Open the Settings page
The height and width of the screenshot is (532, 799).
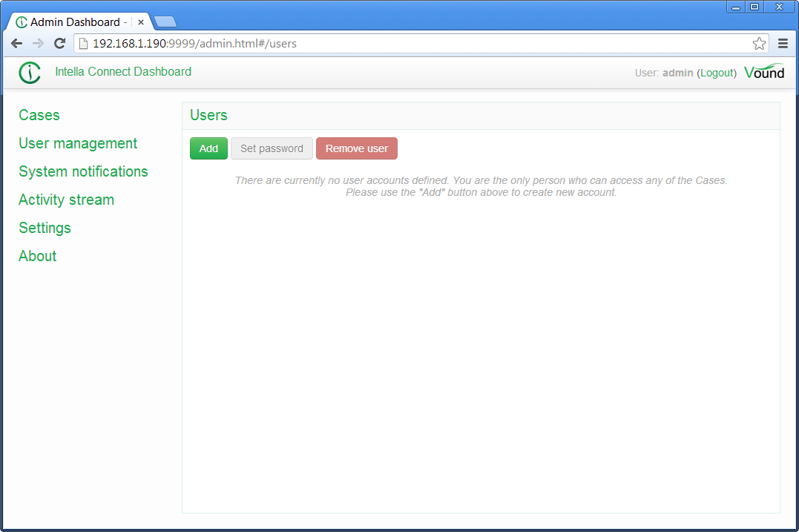[45, 228]
